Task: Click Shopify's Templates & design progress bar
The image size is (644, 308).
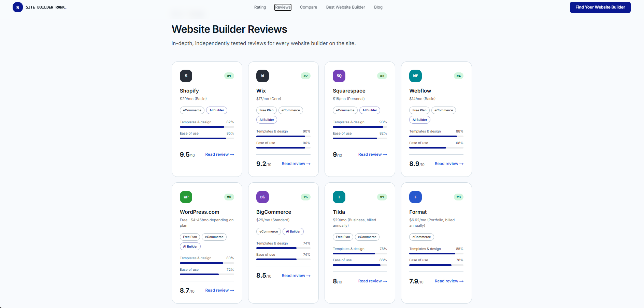Action: (x=207, y=127)
